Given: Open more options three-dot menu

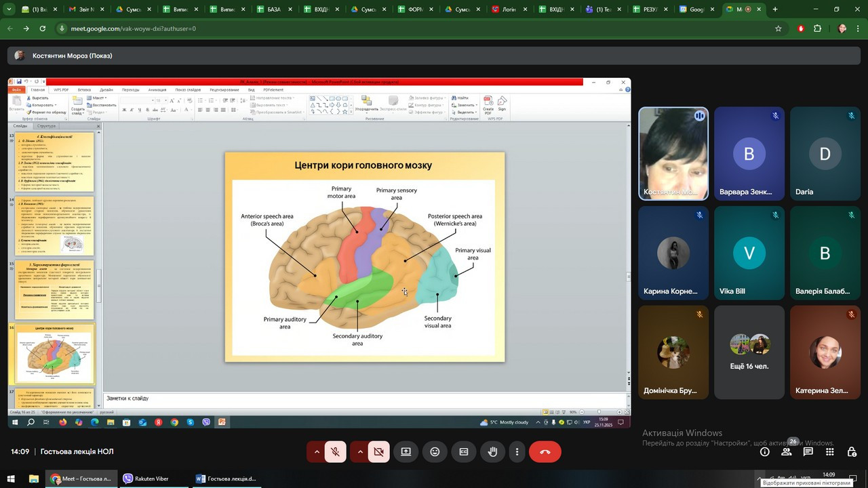Looking at the screenshot, I should 517,451.
